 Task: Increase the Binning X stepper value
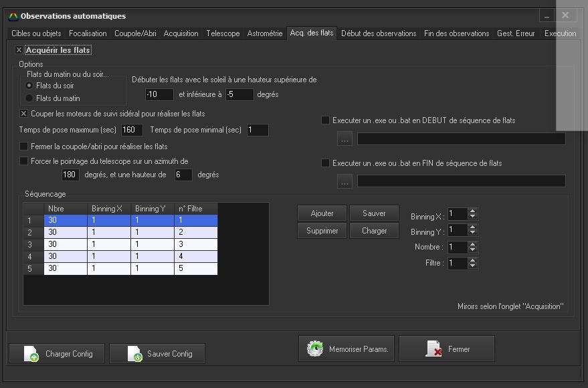coord(473,211)
